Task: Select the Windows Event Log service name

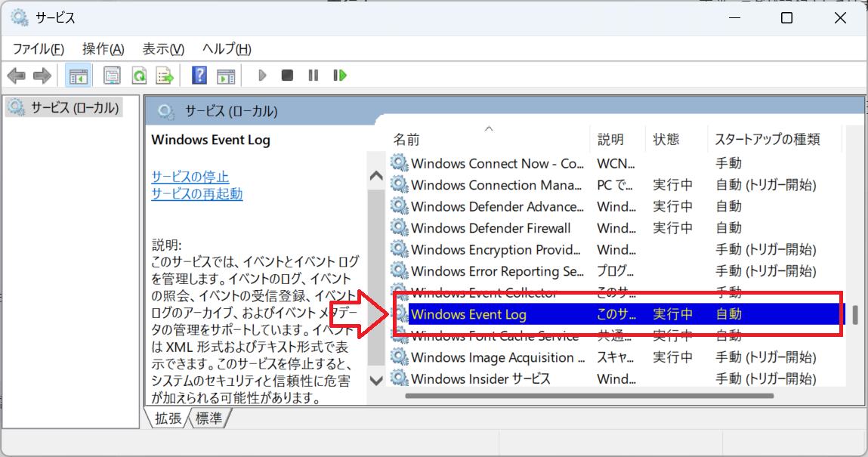Action: coord(468,314)
